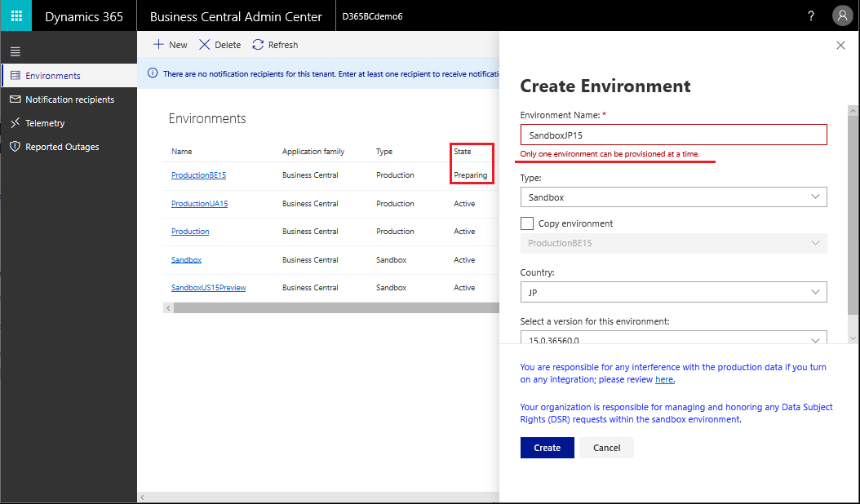
Task: Click the Create panel vertical scrollbar
Action: 853,215
